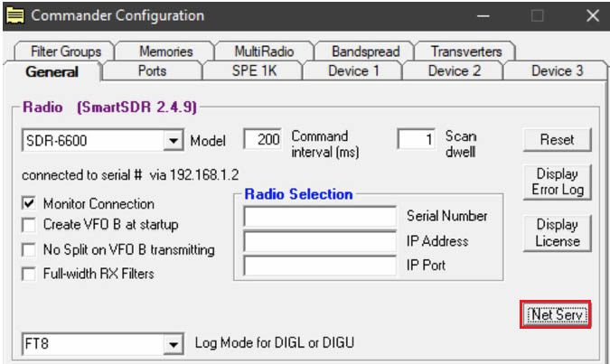Select the MultiRadio tab

click(264, 51)
